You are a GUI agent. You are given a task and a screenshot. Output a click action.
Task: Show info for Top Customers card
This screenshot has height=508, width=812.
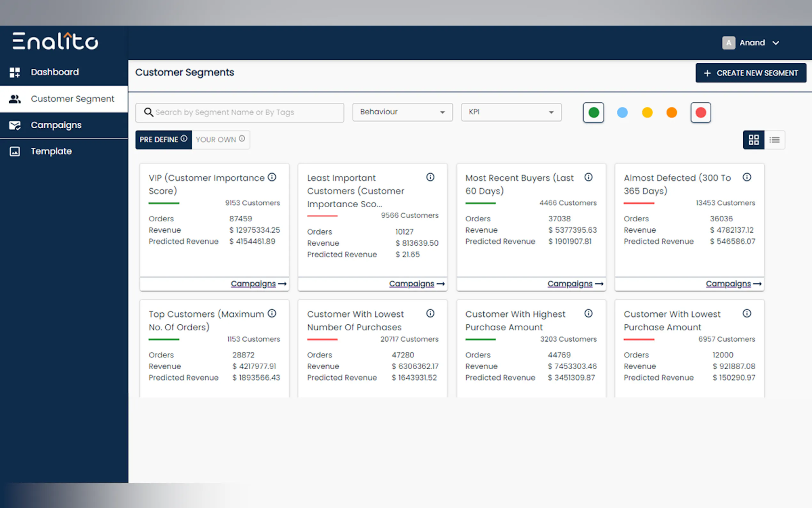click(272, 314)
